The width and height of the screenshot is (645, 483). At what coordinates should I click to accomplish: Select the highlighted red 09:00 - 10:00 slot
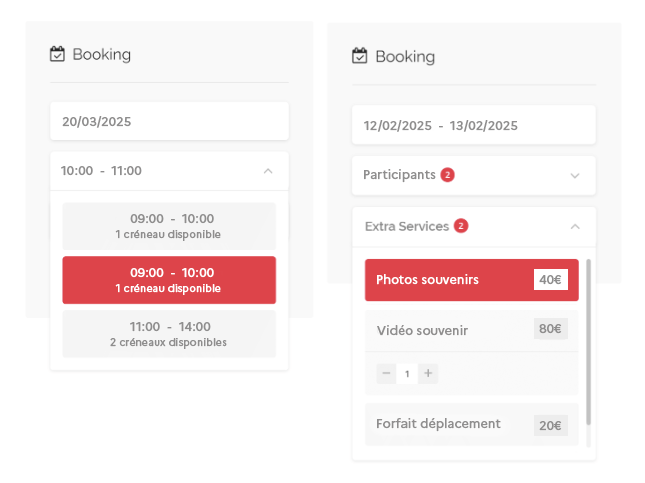coord(169,280)
